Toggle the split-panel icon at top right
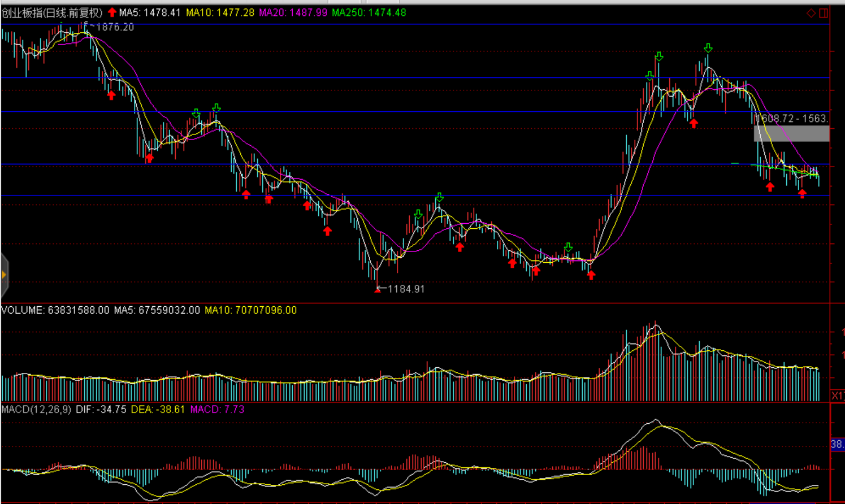 (824, 13)
